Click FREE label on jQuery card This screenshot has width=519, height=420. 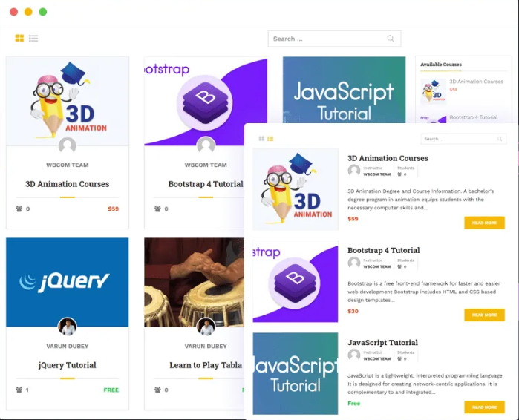111,390
